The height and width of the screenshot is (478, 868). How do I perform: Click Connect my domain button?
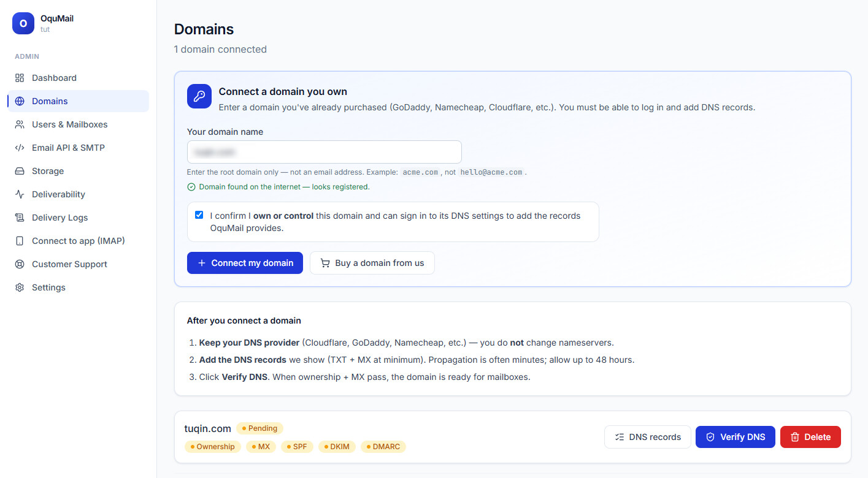[x=245, y=263]
